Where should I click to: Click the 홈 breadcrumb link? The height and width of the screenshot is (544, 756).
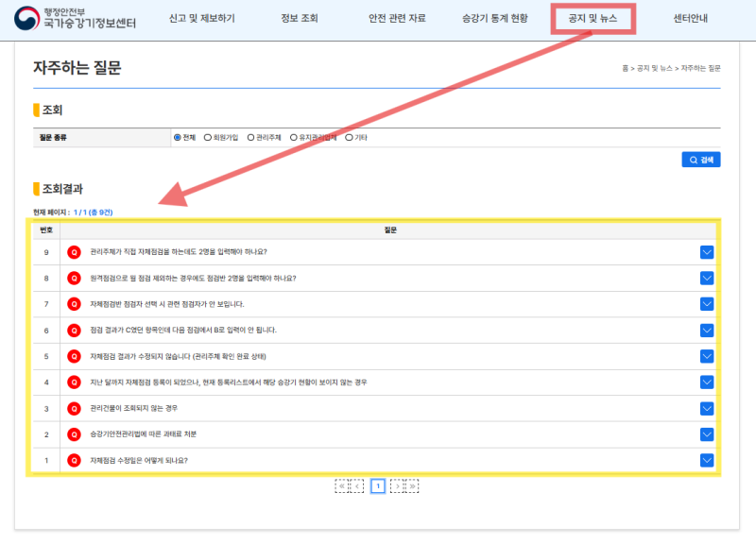pyautogui.click(x=625, y=68)
